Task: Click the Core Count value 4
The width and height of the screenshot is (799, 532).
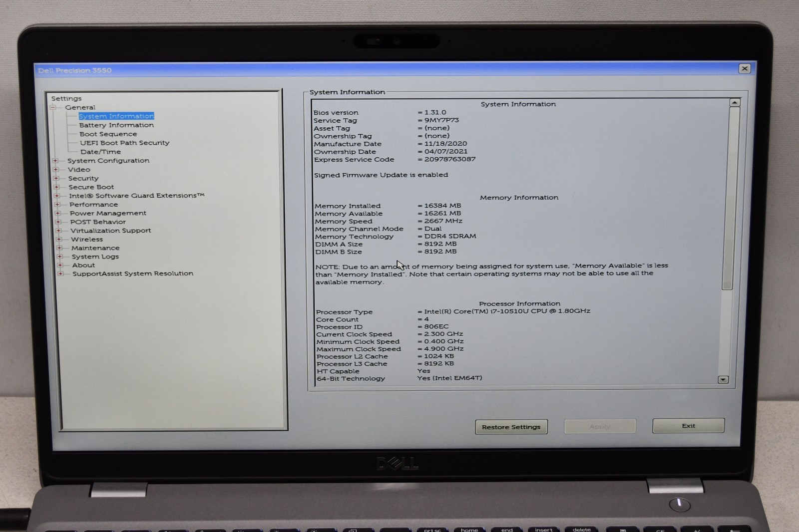Action: 426,319
